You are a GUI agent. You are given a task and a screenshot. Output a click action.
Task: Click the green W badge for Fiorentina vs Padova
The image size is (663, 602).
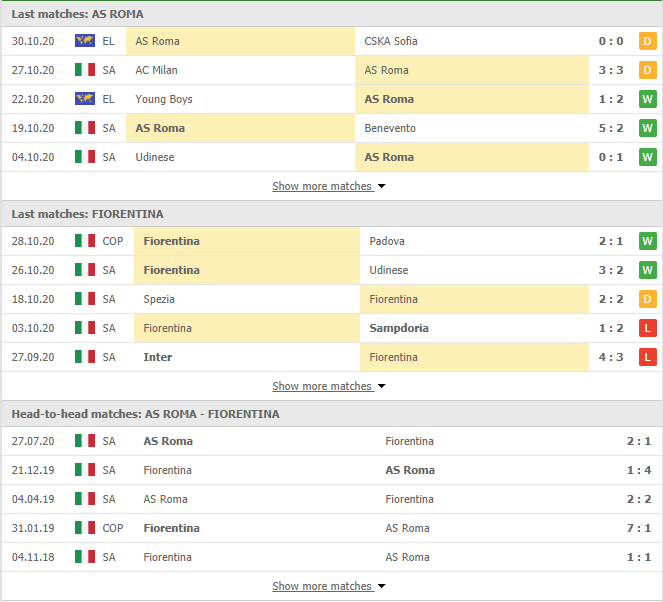point(647,241)
